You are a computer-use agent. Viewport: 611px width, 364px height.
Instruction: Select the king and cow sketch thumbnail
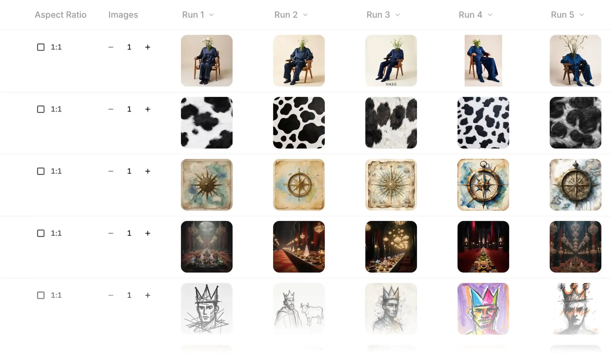(299, 309)
